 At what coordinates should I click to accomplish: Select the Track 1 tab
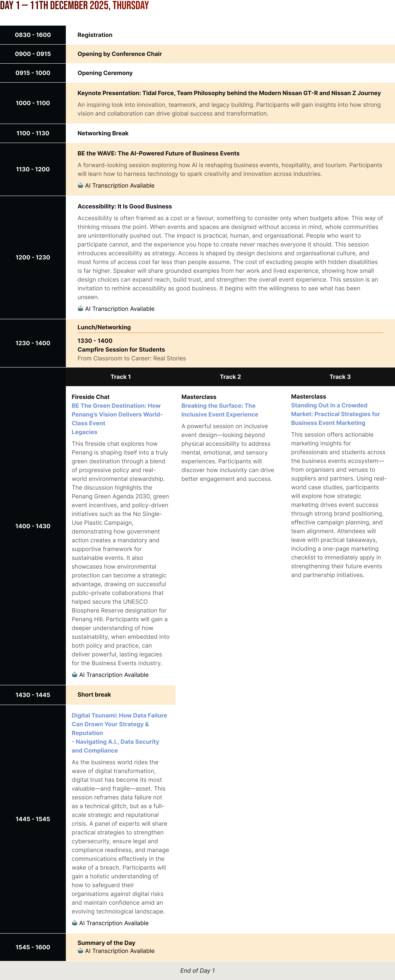(121, 377)
